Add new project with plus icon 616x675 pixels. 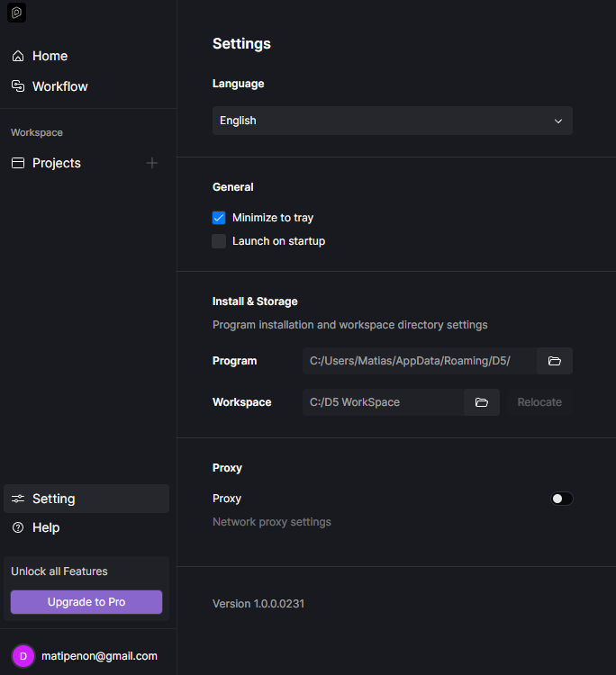click(x=152, y=163)
